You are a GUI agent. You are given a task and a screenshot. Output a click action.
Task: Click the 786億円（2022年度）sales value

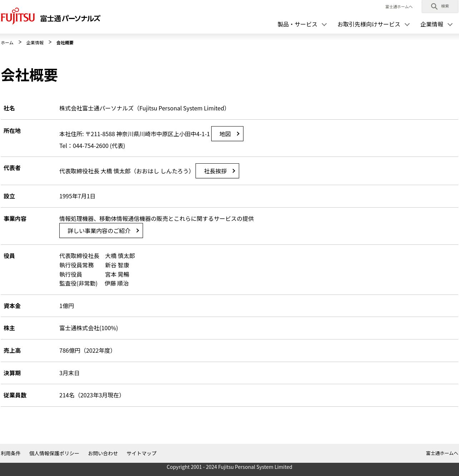[87, 351]
